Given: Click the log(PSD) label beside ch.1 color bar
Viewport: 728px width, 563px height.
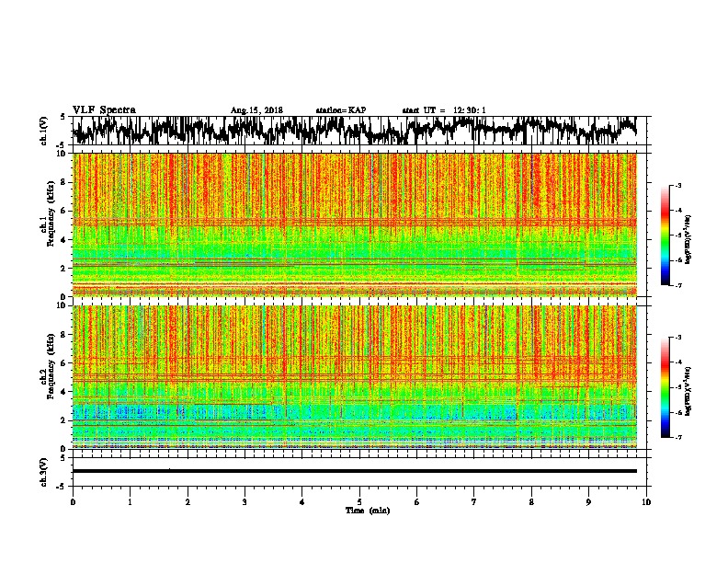Looking at the screenshot, I should coord(688,240).
